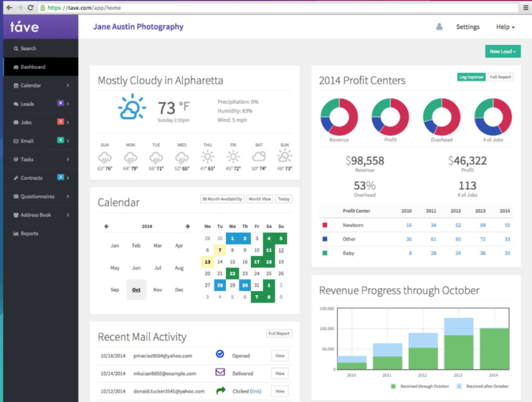Click the user profile icon in header

[439, 27]
